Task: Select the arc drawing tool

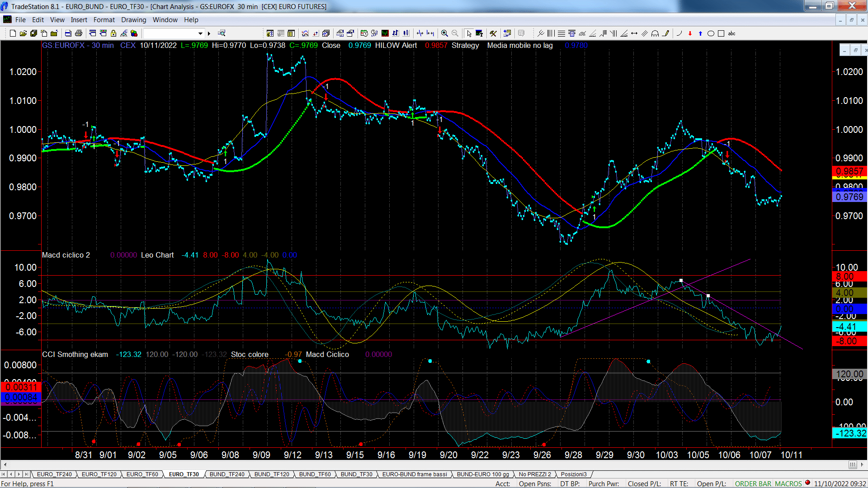Action: (x=679, y=33)
